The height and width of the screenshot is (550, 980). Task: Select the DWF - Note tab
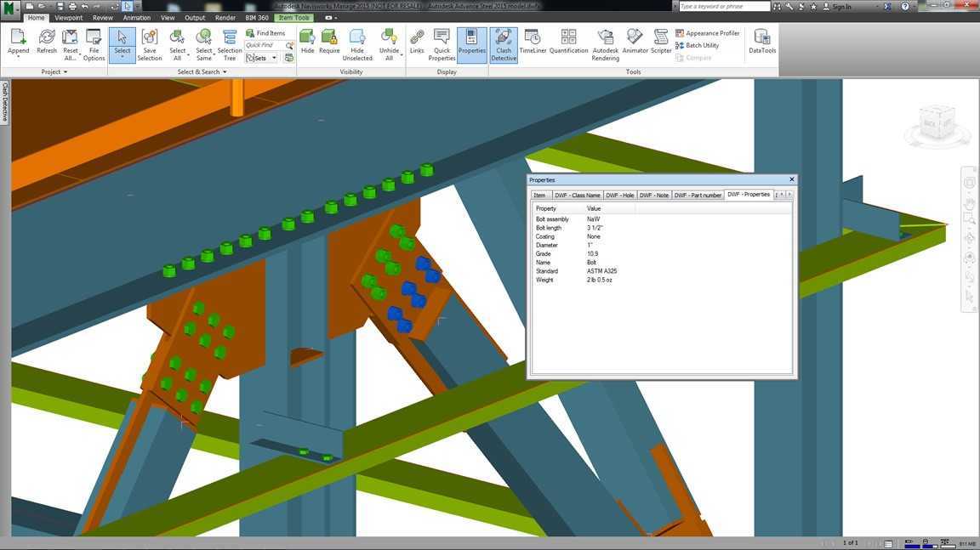(x=653, y=196)
